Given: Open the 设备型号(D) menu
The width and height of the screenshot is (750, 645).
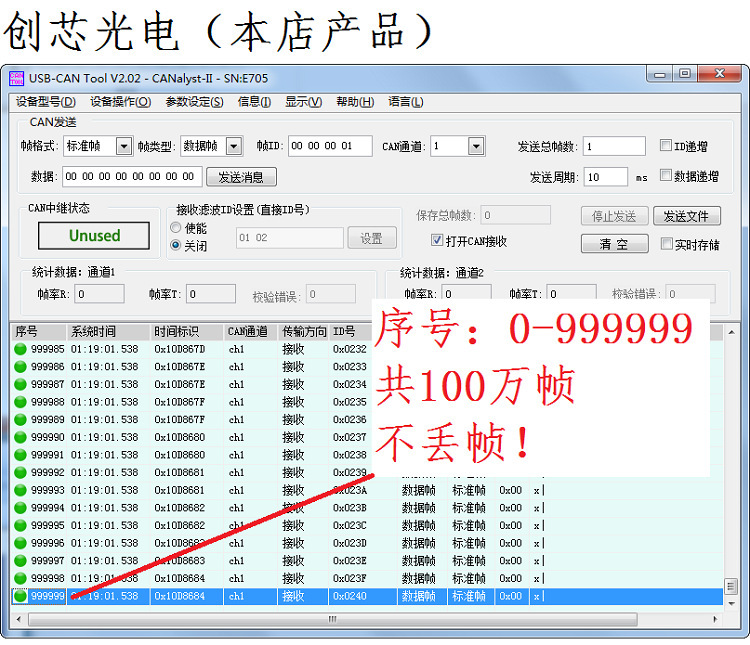Looking at the screenshot, I should (x=46, y=102).
